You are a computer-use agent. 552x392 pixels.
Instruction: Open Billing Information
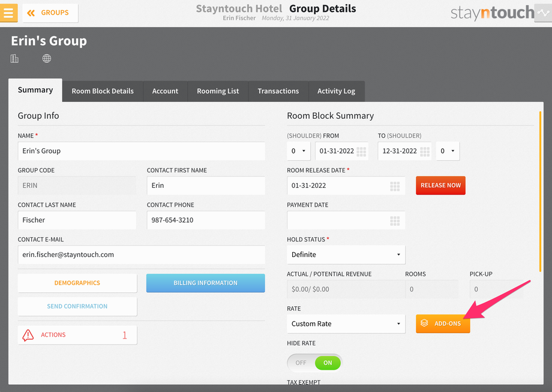click(206, 283)
